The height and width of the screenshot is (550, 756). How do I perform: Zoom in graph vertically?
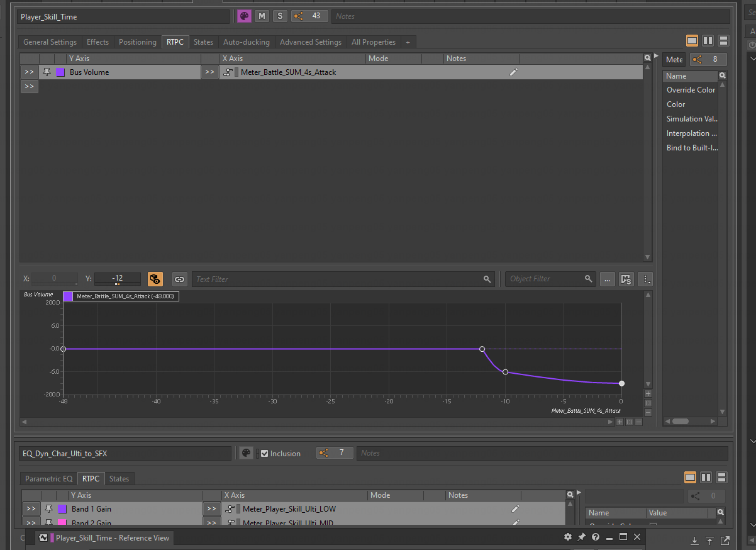pos(648,393)
